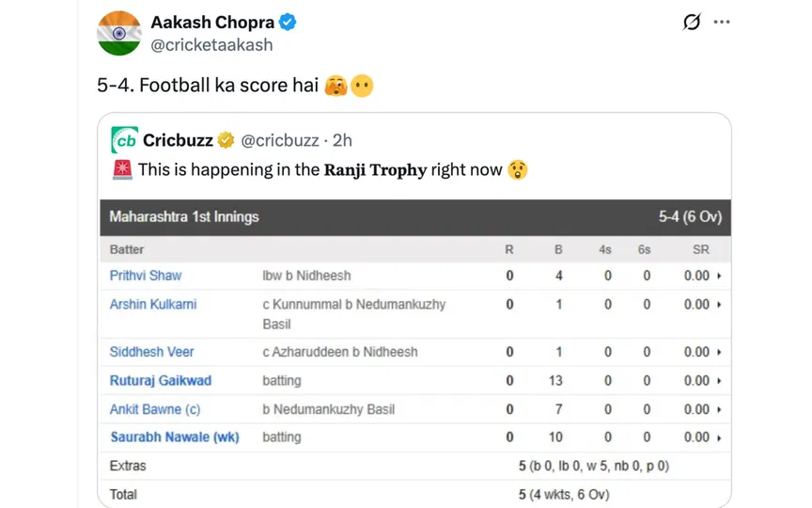Open Ruturaj Gaikwad player link

(161, 381)
